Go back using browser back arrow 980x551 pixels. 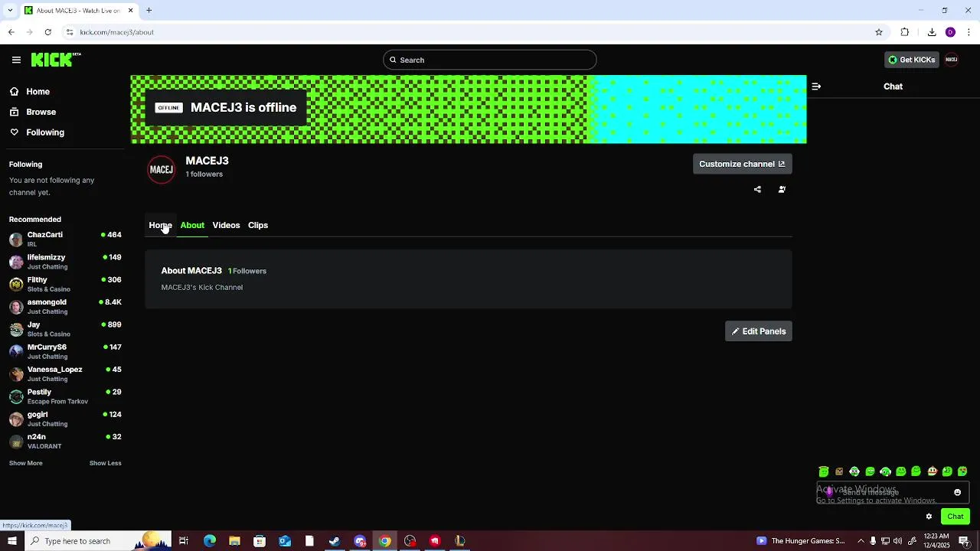[x=11, y=32]
